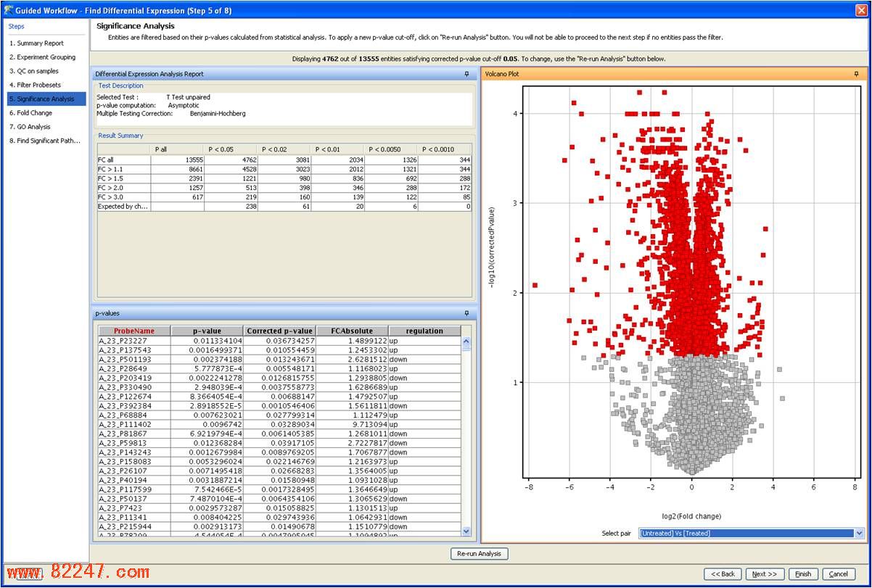Screen dimensions: 872x588
Task: Select probe row A_23_P26107
Action: click(279, 471)
